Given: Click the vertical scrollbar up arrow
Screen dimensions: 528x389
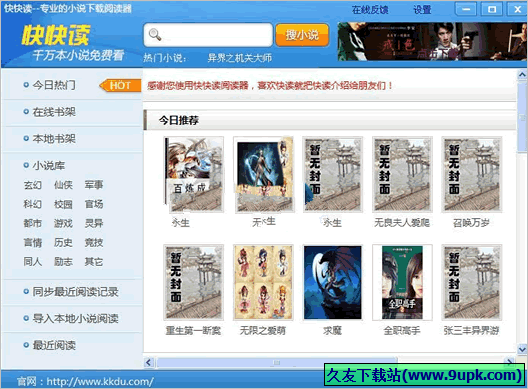Looking at the screenshot, I should coord(522,74).
